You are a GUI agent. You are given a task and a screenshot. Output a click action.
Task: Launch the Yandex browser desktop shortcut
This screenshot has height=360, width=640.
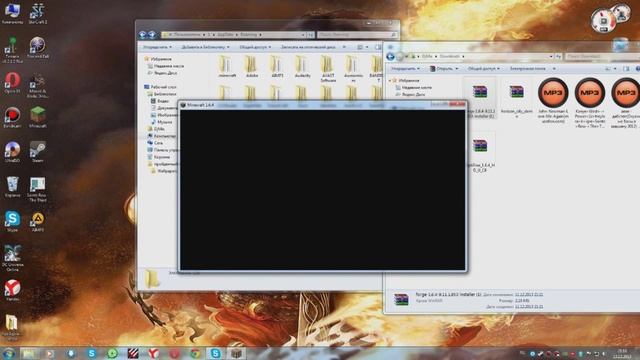click(12, 290)
